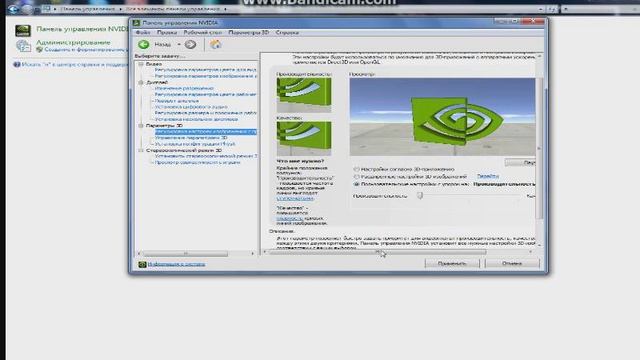Click the Качество sample thumbnail

[x=304, y=138]
